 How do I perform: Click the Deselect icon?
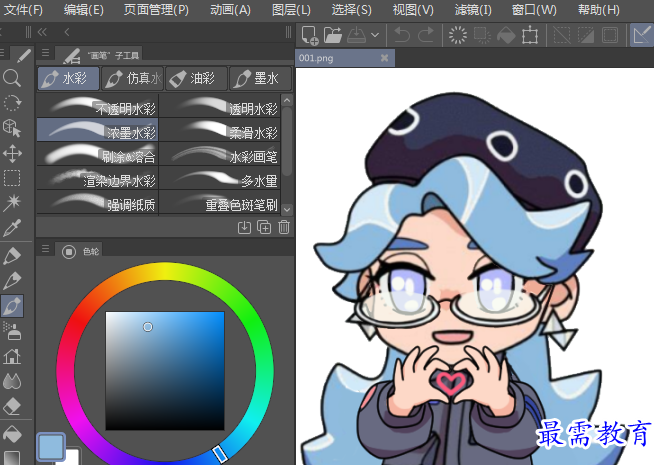click(562, 35)
